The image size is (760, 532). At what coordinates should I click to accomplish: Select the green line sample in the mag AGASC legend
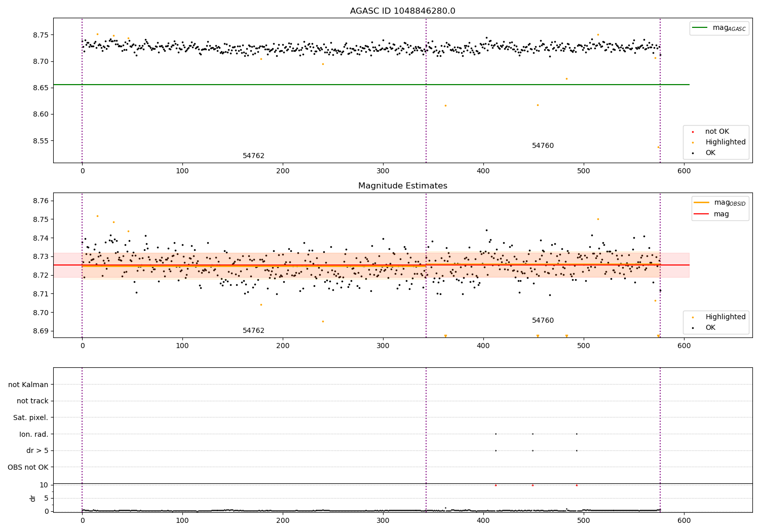click(700, 27)
